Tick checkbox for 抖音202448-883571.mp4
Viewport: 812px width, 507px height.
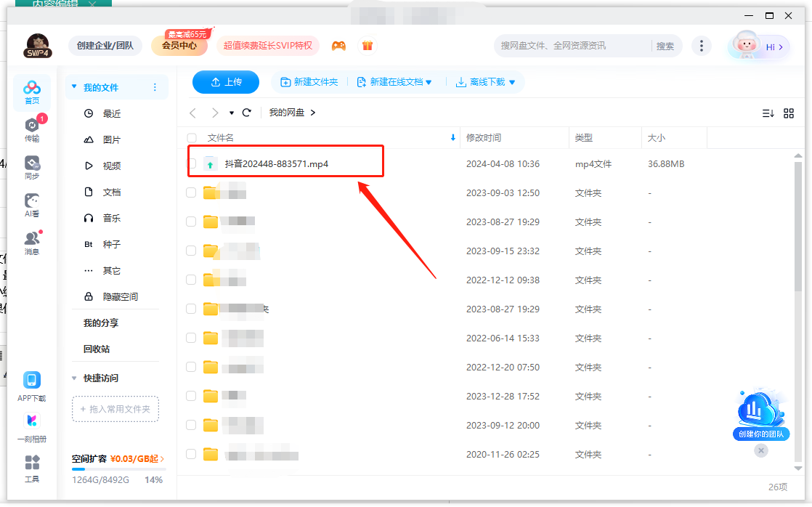click(192, 164)
